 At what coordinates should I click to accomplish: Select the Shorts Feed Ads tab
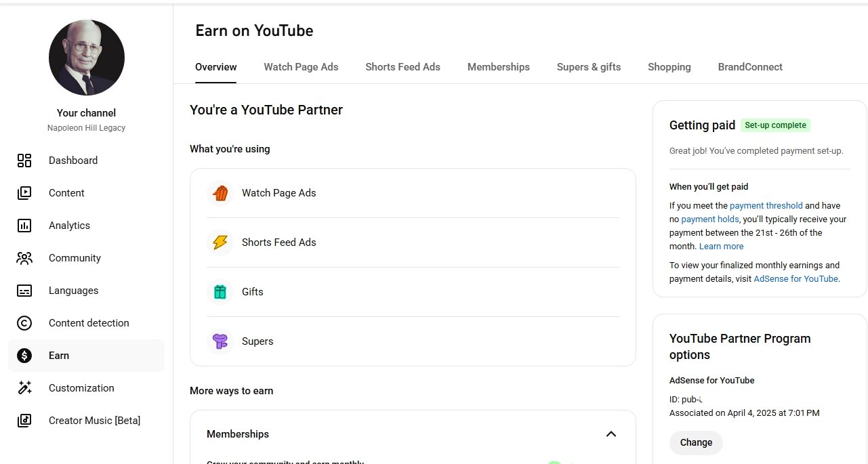click(402, 67)
